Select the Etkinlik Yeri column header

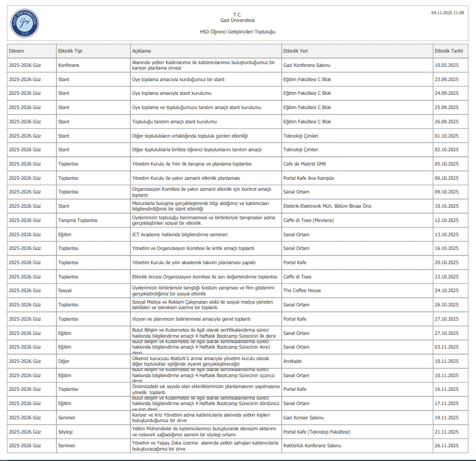(295, 51)
